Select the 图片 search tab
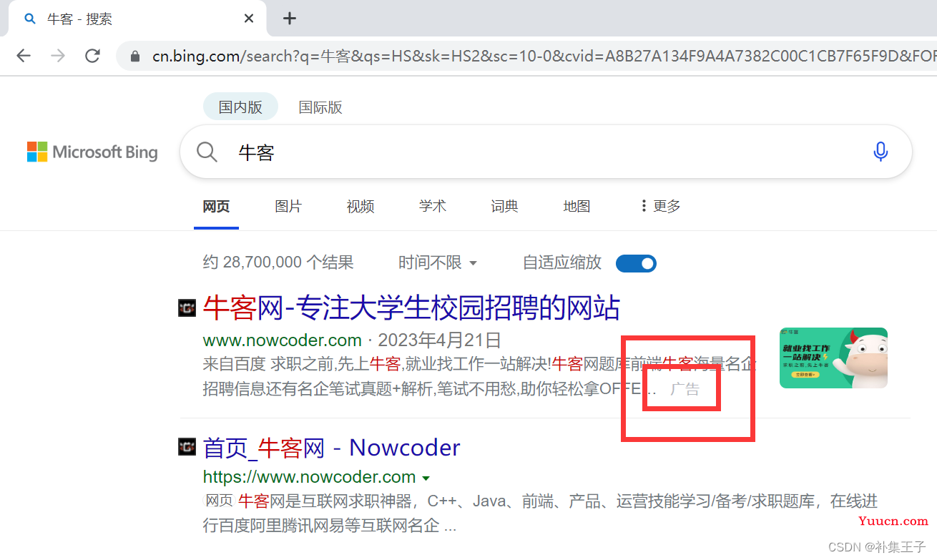The image size is (937, 560). tap(288, 206)
